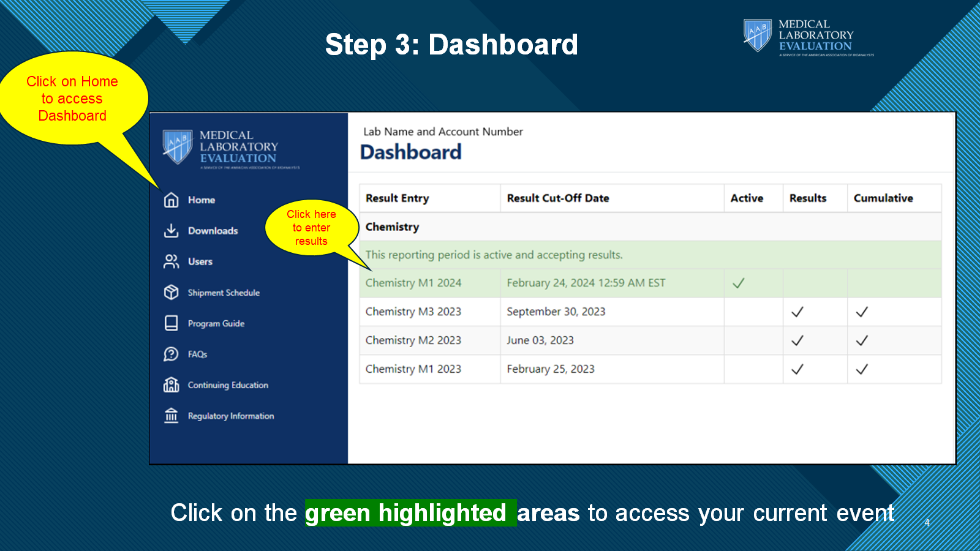Click the Downloads arrow icon

pos(171,231)
